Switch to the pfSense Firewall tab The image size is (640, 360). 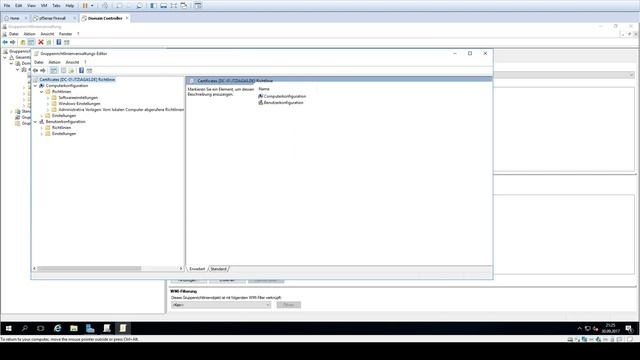coord(53,18)
